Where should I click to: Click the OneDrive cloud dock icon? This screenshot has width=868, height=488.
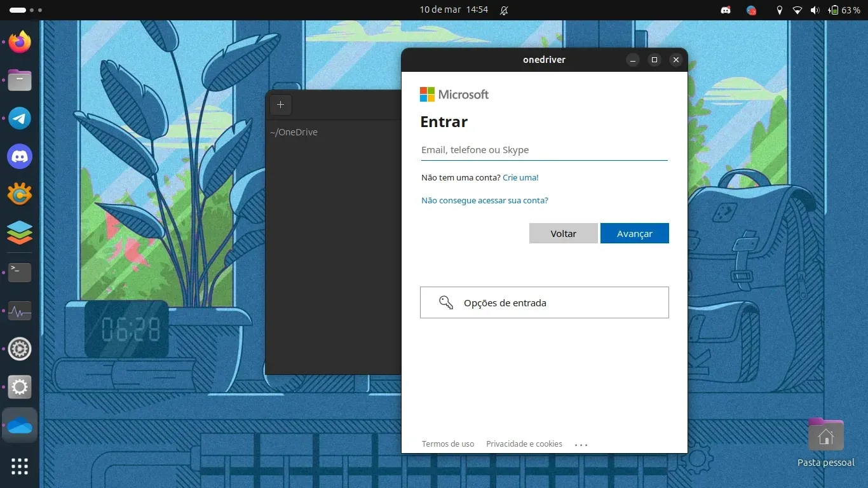20,426
